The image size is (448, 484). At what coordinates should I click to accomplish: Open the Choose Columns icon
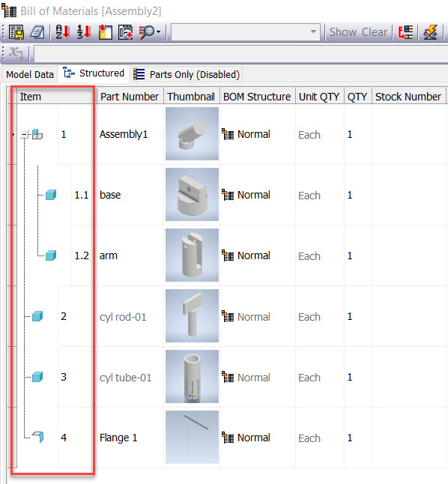tap(105, 32)
